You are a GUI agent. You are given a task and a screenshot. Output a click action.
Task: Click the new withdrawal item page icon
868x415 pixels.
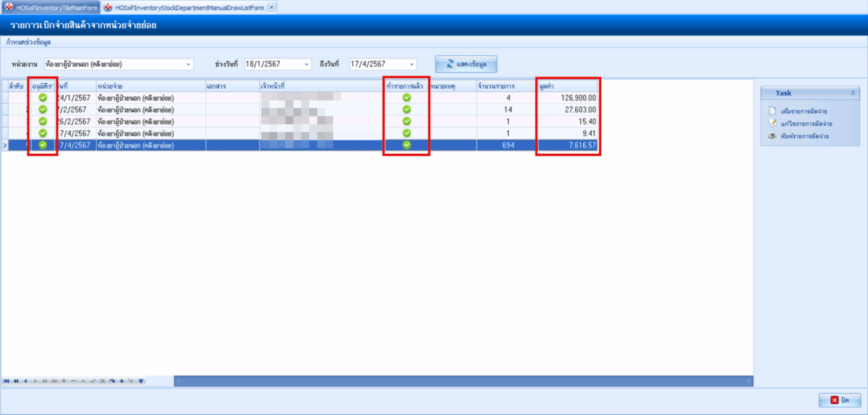pyautogui.click(x=773, y=111)
